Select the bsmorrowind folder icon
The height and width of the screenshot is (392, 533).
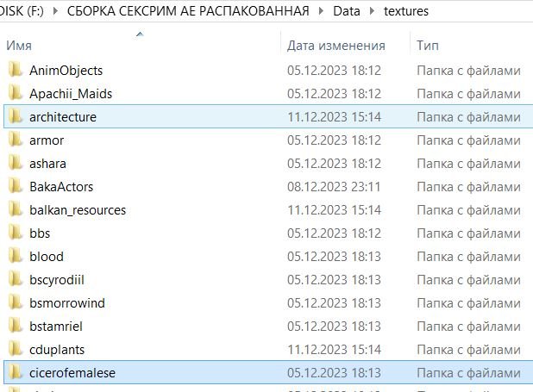coord(15,302)
